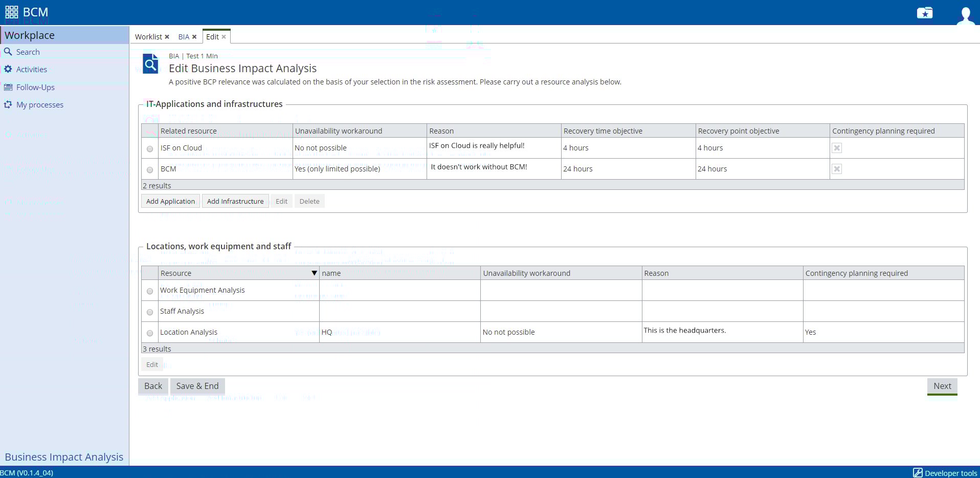
Task: Click the Developer tools link
Action: 951,473
